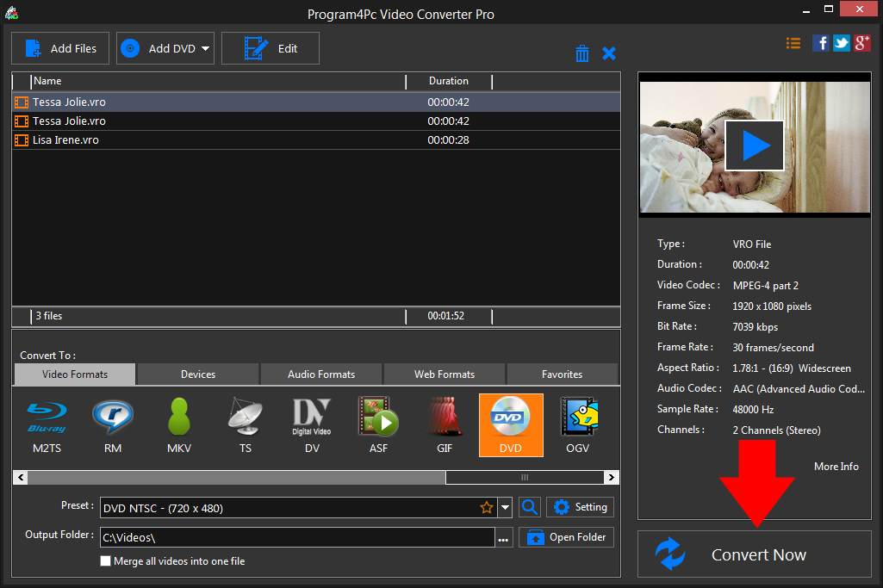Open the More Info link
Image resolution: width=883 pixels, height=588 pixels.
[836, 466]
